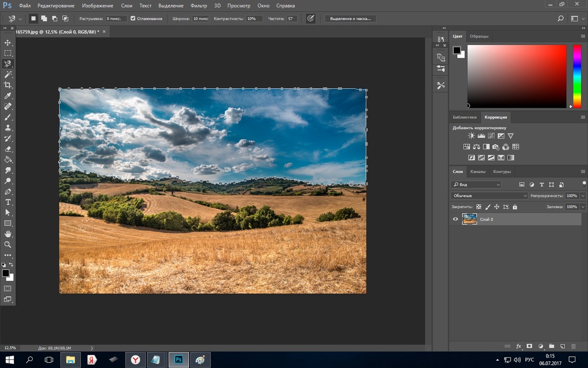Open the Фильтр menu
The image size is (588, 368).
pyautogui.click(x=199, y=6)
